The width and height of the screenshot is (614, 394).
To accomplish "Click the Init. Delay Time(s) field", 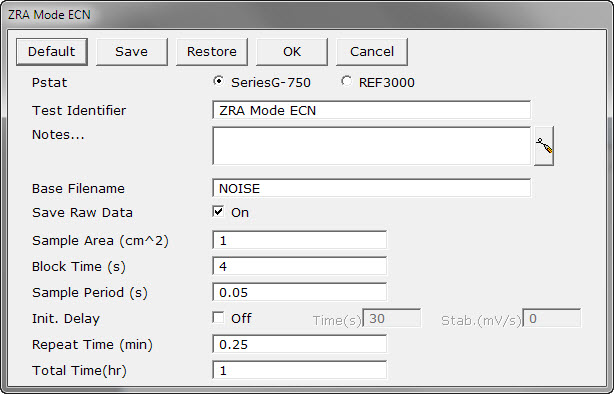I will (392, 318).
